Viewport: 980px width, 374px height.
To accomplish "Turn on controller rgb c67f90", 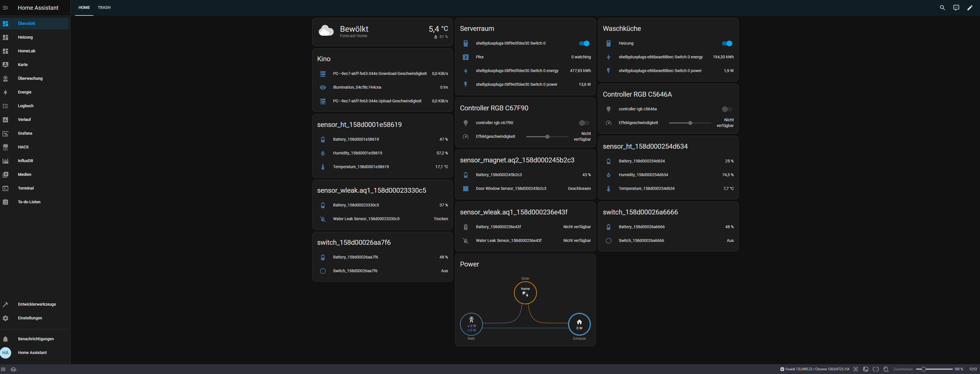I will tap(584, 123).
